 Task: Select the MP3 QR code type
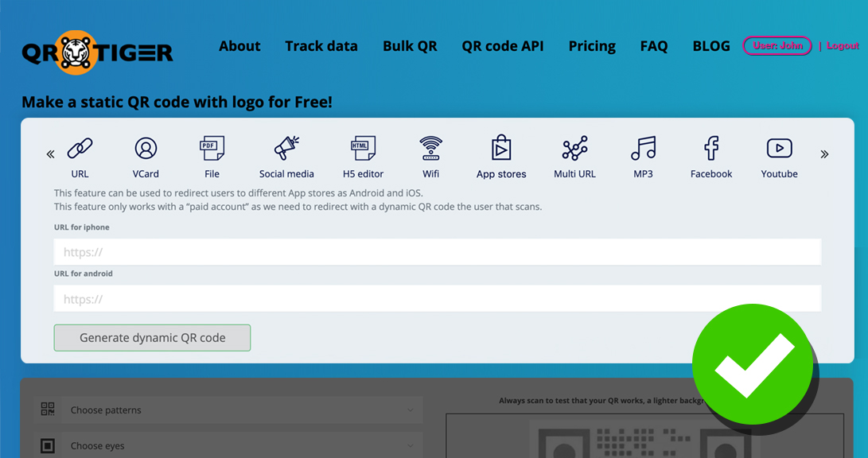[643, 155]
